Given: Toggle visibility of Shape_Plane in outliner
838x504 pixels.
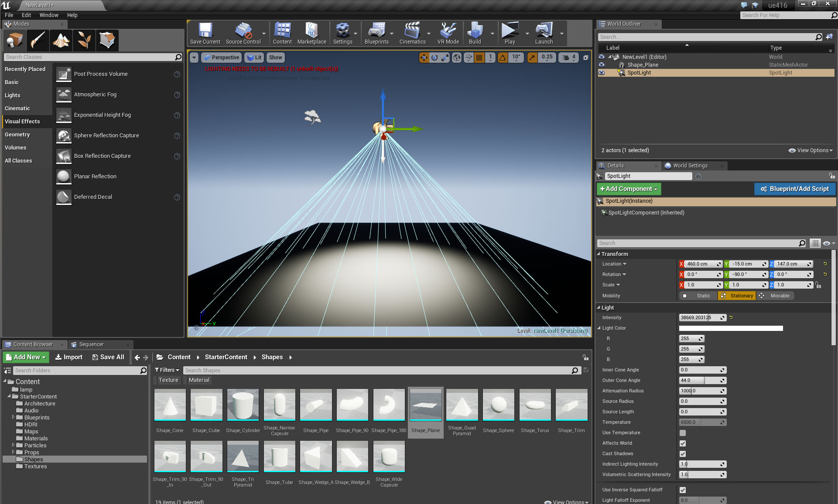Looking at the screenshot, I should point(602,65).
